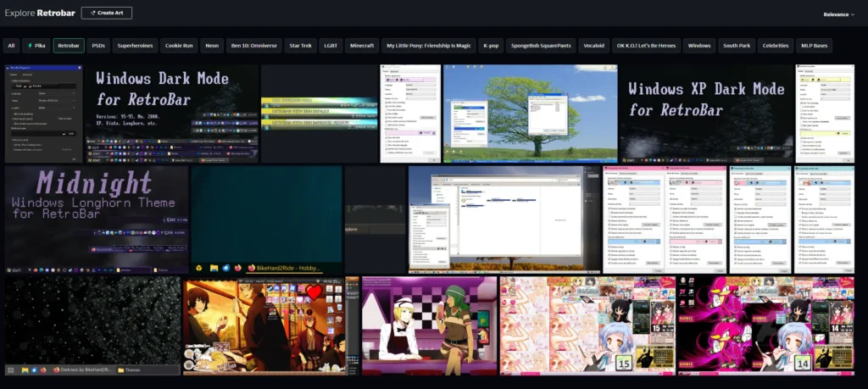Pick the My Little Pony: Friendship Is Magic tag

tap(426, 45)
